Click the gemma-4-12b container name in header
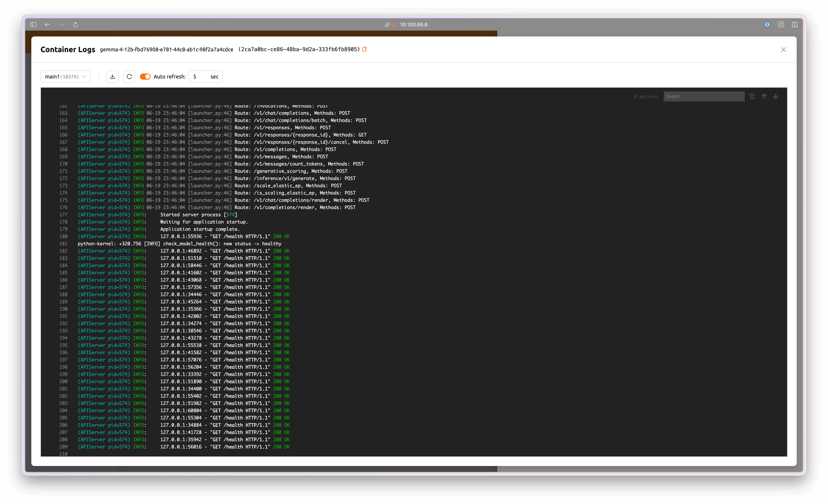Screen dimensions: 828x504 click(x=166, y=49)
